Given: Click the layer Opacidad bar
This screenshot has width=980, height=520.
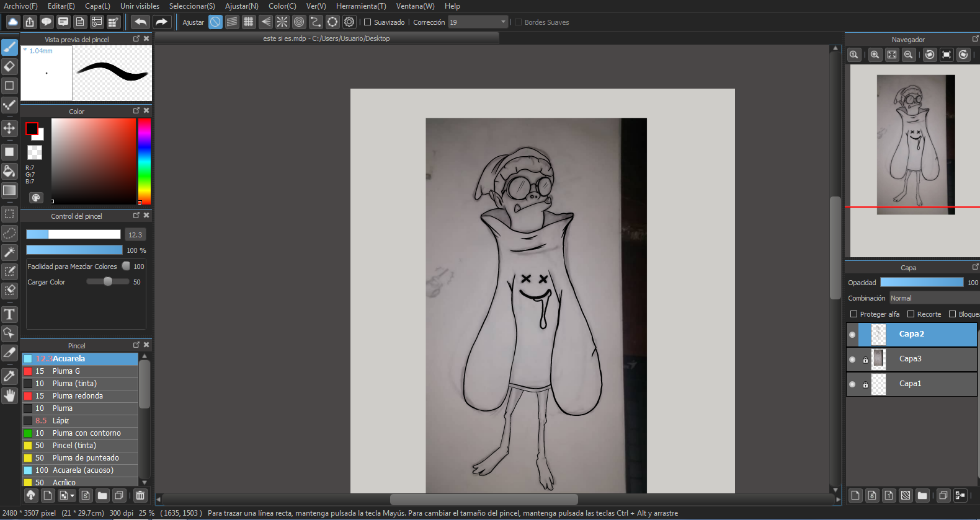Looking at the screenshot, I should [x=922, y=282].
